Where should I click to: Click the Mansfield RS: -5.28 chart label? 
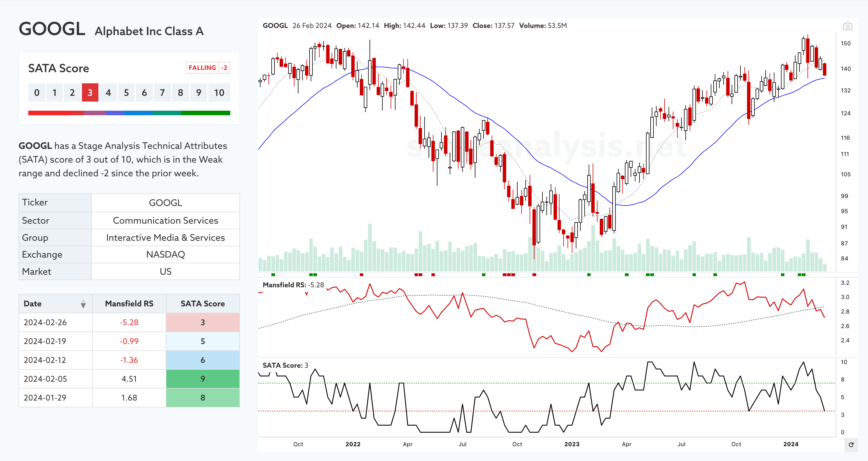click(x=293, y=285)
